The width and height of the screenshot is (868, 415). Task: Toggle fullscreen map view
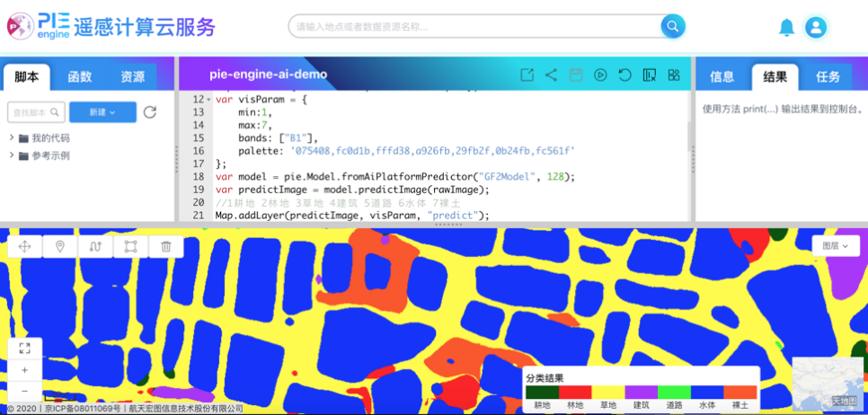click(24, 349)
